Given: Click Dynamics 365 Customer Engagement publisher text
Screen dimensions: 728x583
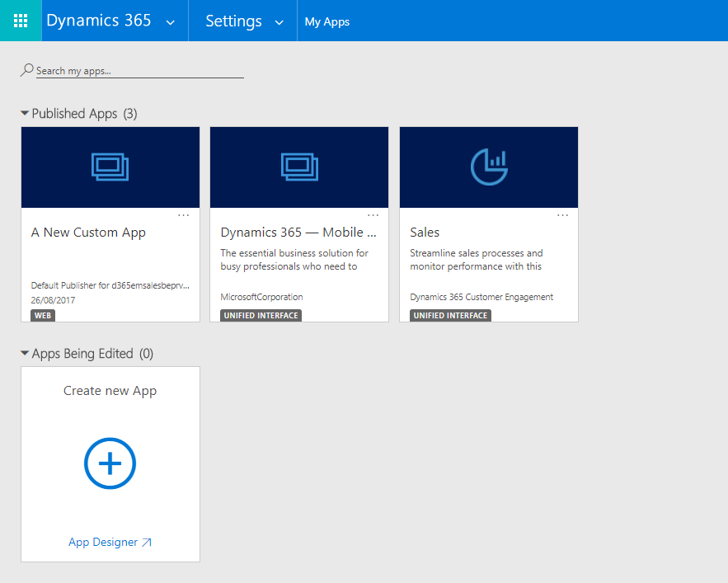Looking at the screenshot, I should pos(481,297).
